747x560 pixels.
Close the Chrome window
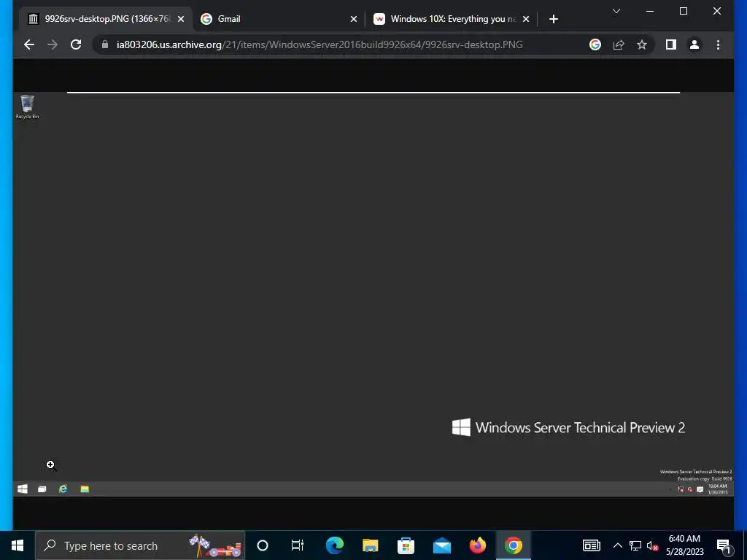pyautogui.click(x=716, y=11)
